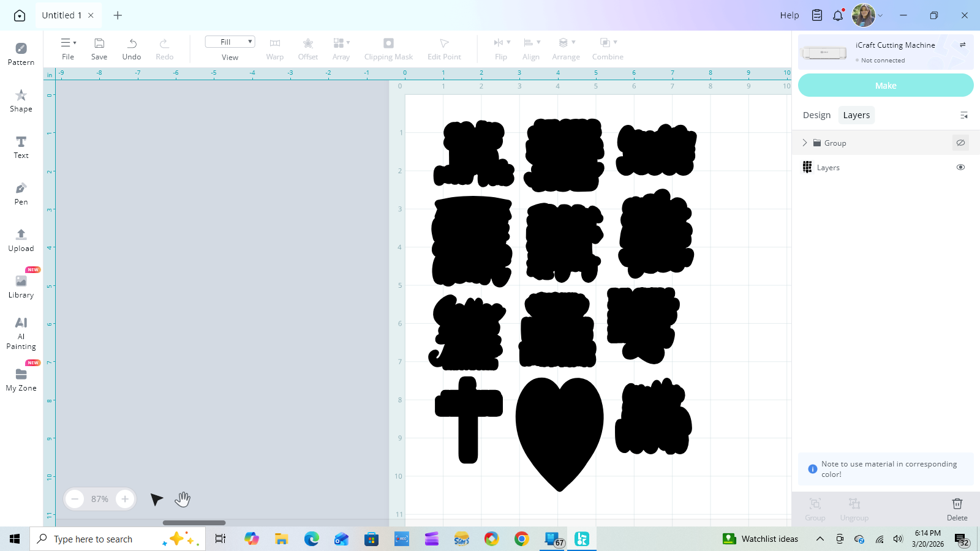Expand the Group layer tree
This screenshot has height=551, width=980.
(x=805, y=143)
